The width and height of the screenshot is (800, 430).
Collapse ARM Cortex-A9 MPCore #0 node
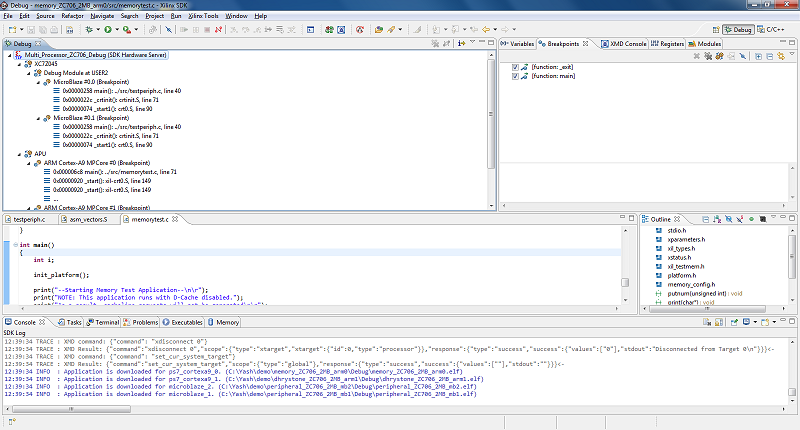29,163
